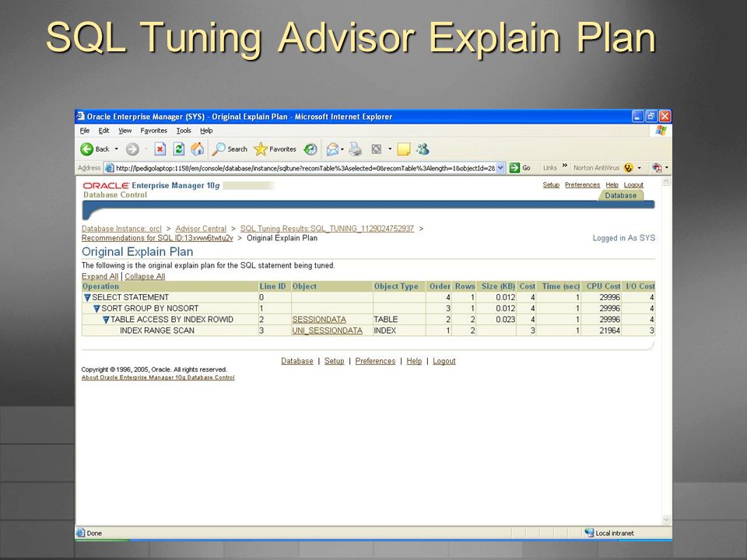Viewport: 747px width, 560px height.
Task: Open the File menu
Action: click(x=85, y=131)
